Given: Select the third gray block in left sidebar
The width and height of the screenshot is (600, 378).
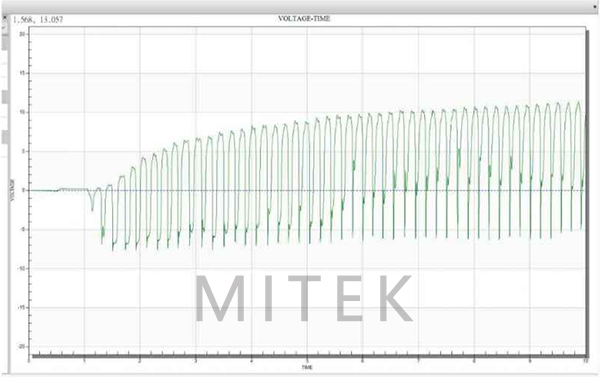Looking at the screenshot, I should (x=5, y=137).
